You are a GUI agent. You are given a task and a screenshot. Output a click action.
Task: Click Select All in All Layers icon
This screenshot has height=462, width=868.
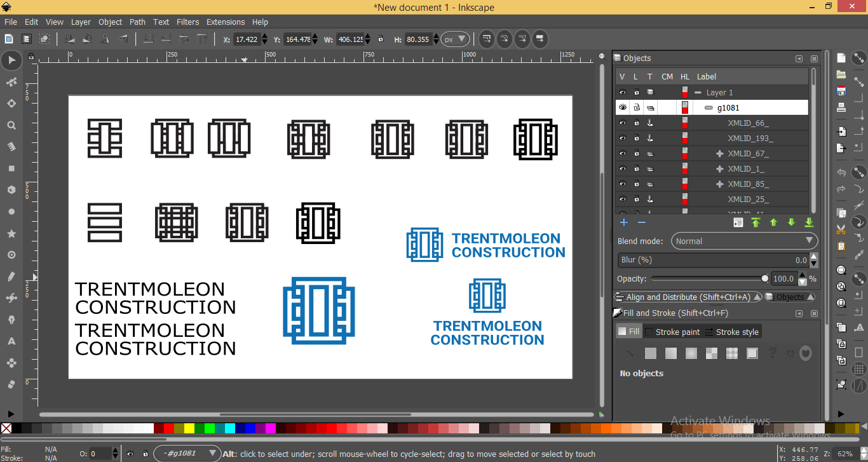27,39
